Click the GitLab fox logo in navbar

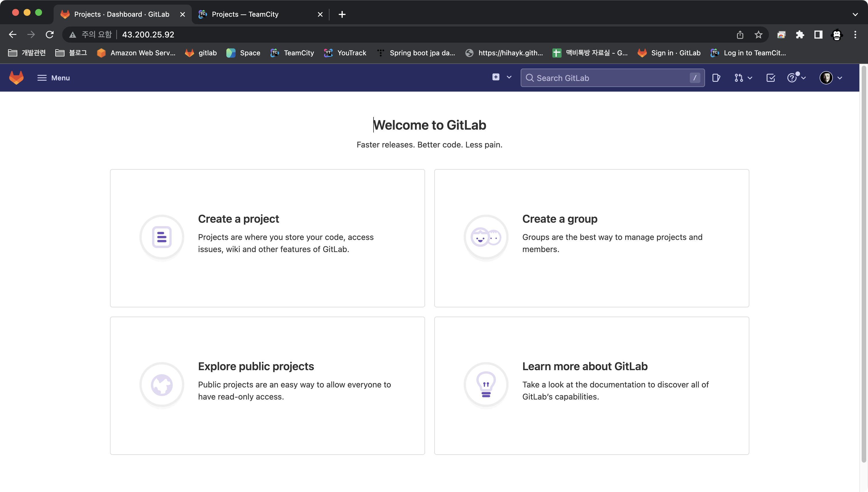tap(16, 78)
